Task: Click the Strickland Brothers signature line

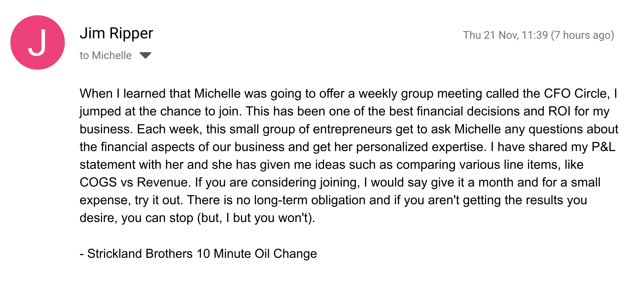Action: 198,254
